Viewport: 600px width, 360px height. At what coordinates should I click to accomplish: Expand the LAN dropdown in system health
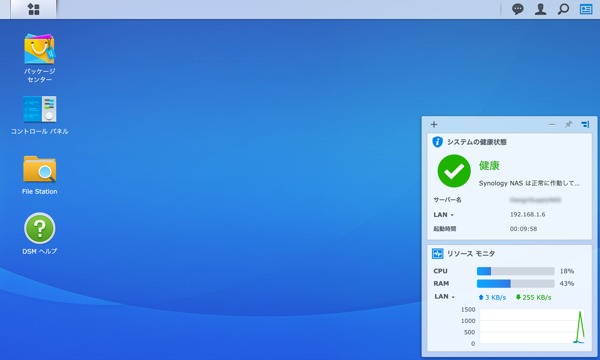pos(443,215)
